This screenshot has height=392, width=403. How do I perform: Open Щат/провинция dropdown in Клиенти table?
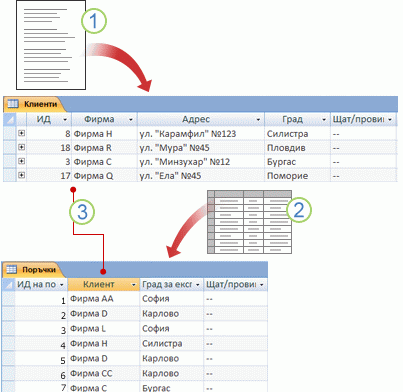point(390,119)
